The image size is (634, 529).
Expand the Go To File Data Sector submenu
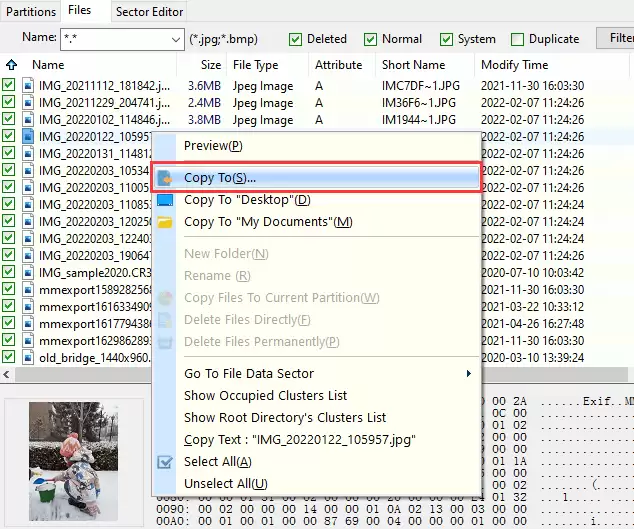(x=469, y=374)
